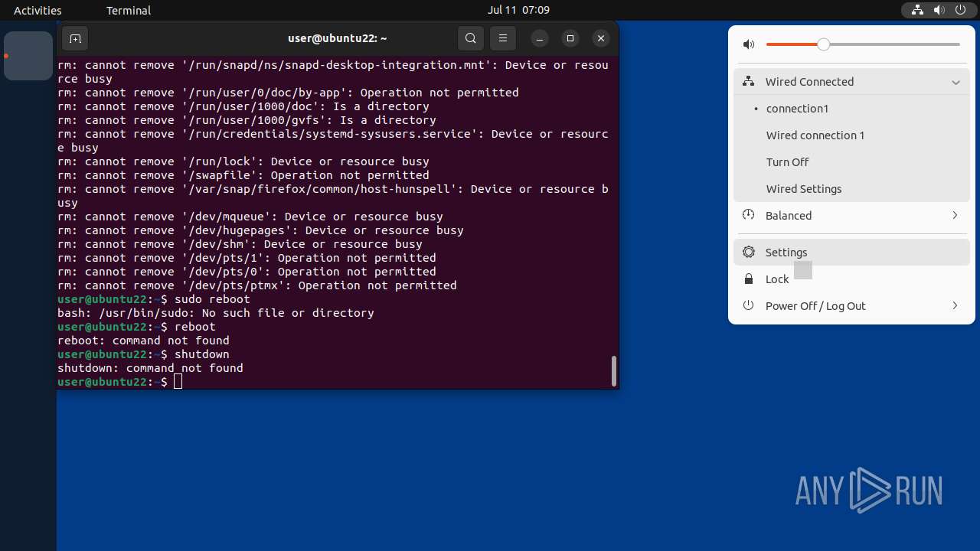The image size is (980, 551).
Task: Click the Settings gear icon
Action: (749, 252)
